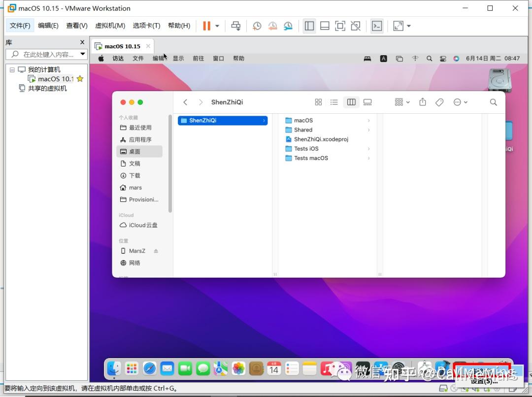This screenshot has height=397, width=532.
Task: Open the Finder 访达 menu
Action: point(118,58)
